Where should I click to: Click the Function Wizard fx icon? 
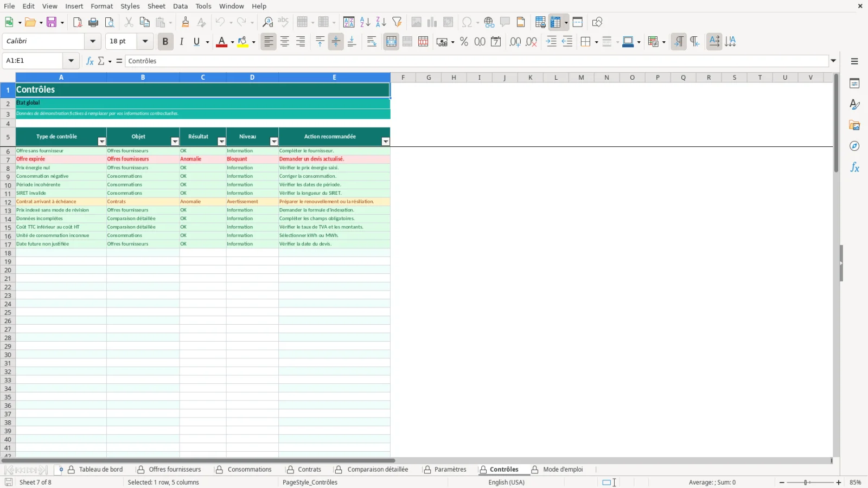tap(90, 61)
